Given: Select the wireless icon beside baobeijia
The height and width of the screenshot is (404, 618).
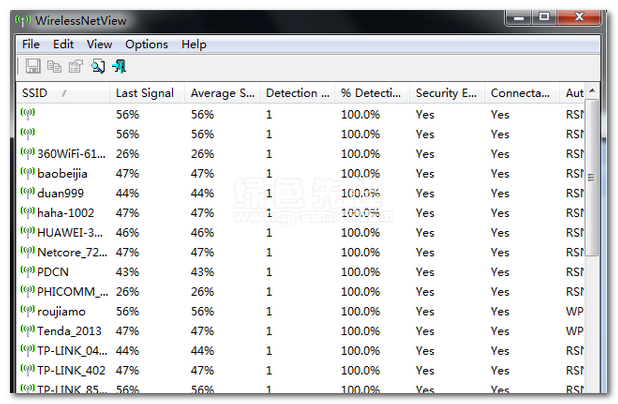Looking at the screenshot, I should [28, 173].
